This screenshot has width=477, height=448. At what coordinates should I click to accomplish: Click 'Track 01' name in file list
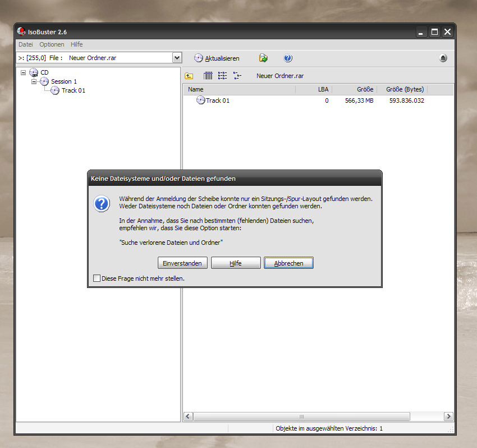click(218, 100)
